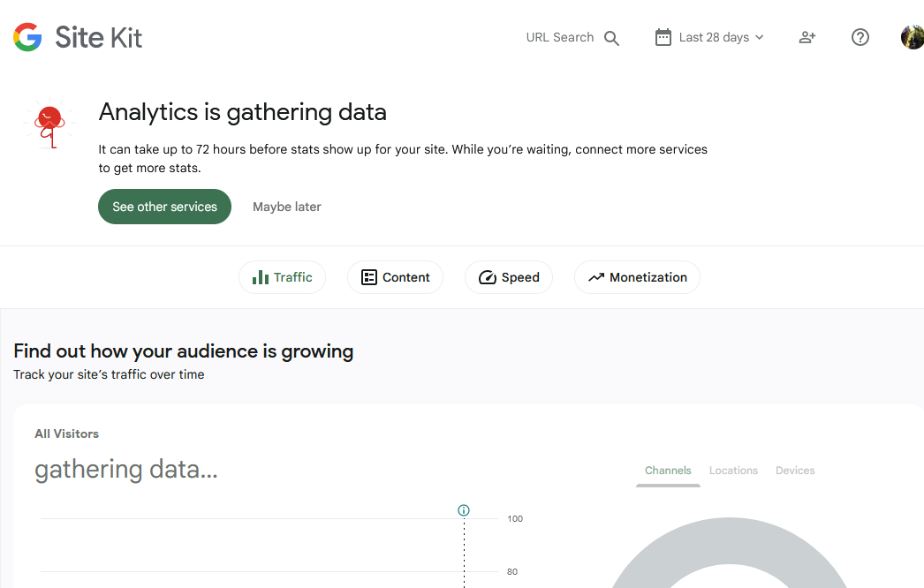This screenshot has width=924, height=588.
Task: Click 'Find out how your audience is growing'
Action: tap(183, 351)
